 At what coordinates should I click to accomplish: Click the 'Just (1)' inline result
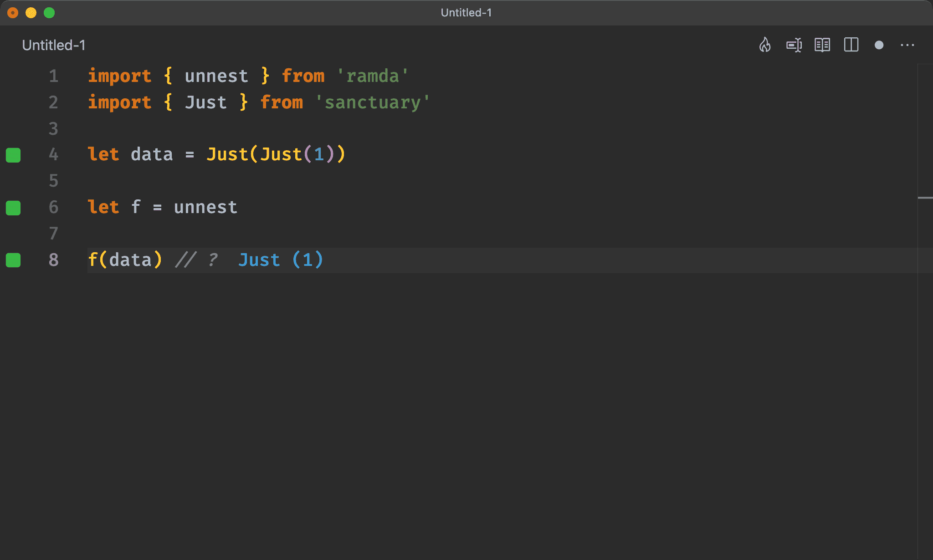point(281,260)
